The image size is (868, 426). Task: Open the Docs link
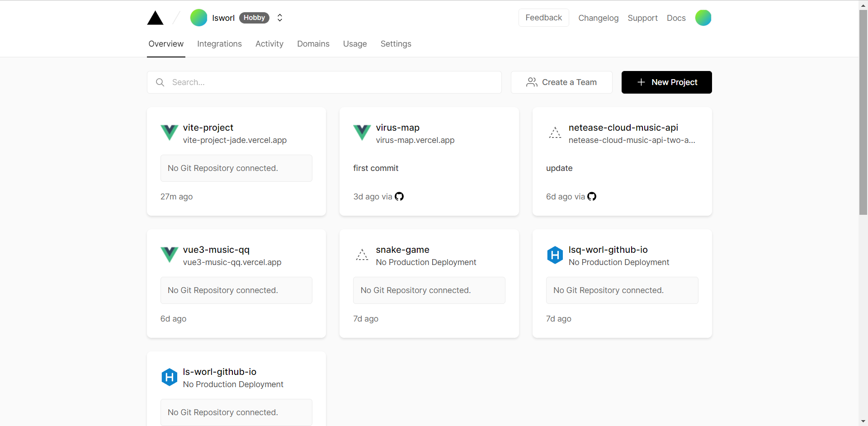pyautogui.click(x=676, y=18)
